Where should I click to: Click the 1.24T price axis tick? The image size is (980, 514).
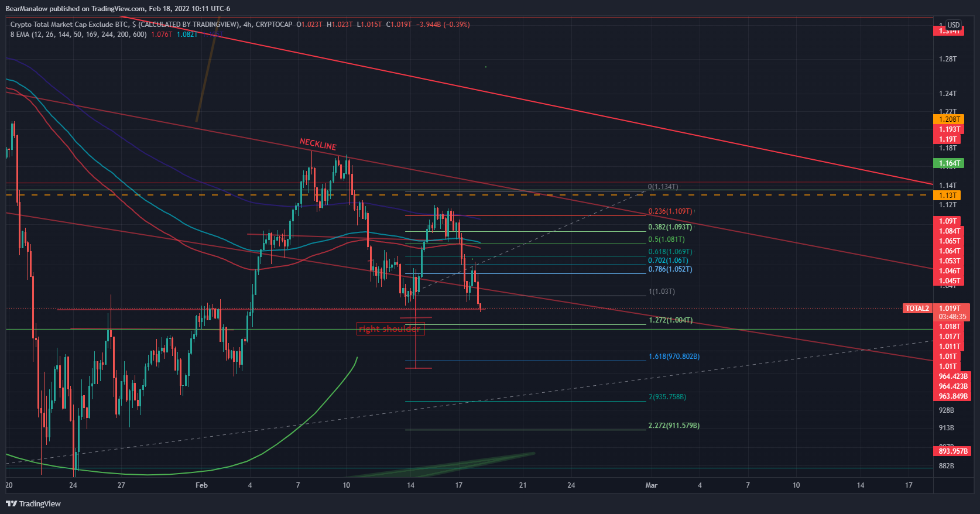(947, 94)
